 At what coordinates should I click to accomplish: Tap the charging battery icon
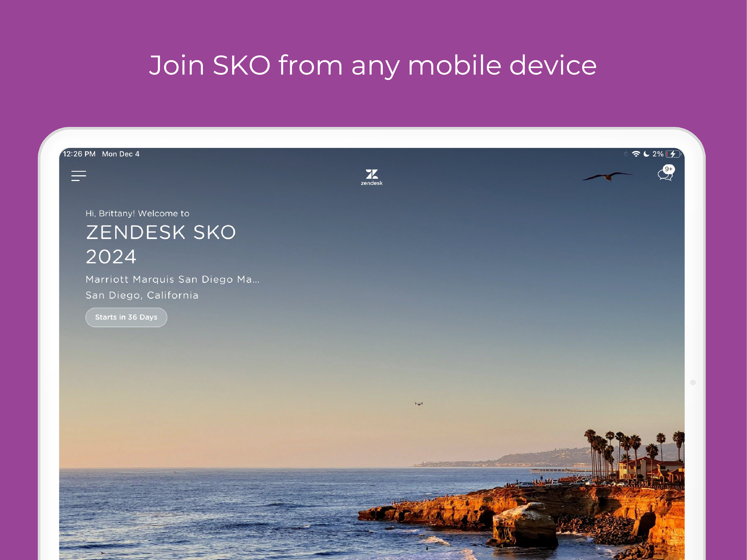click(673, 154)
